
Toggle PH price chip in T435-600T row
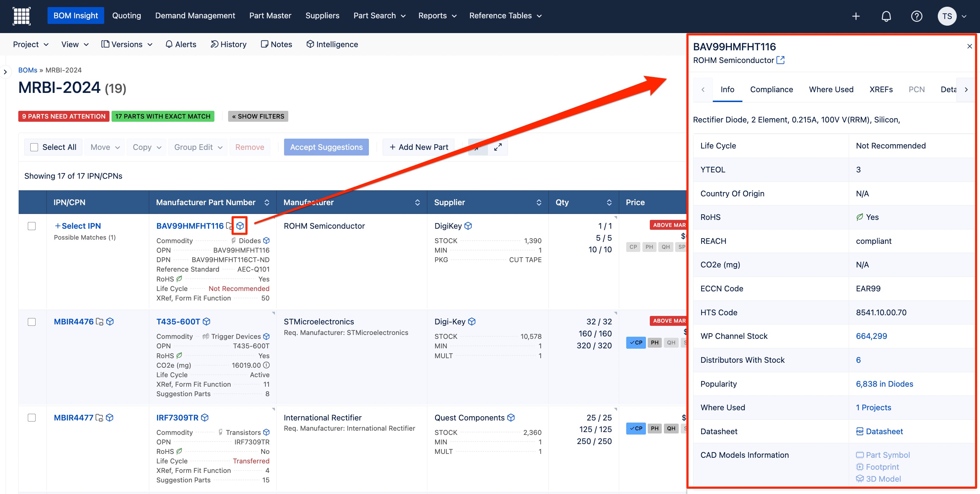click(x=654, y=343)
